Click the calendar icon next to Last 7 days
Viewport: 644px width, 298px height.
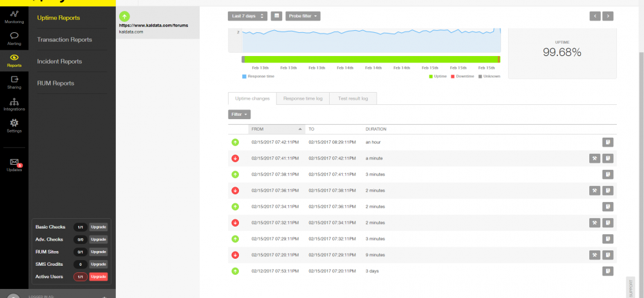click(x=276, y=16)
